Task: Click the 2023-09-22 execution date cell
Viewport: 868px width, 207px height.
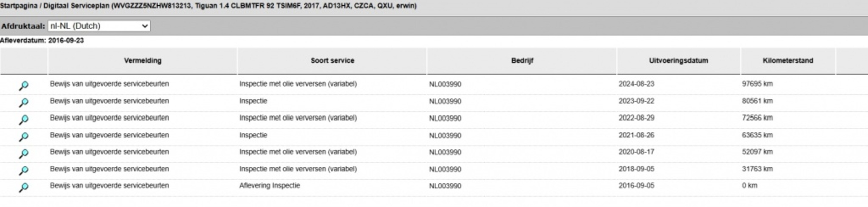Action: [x=636, y=101]
